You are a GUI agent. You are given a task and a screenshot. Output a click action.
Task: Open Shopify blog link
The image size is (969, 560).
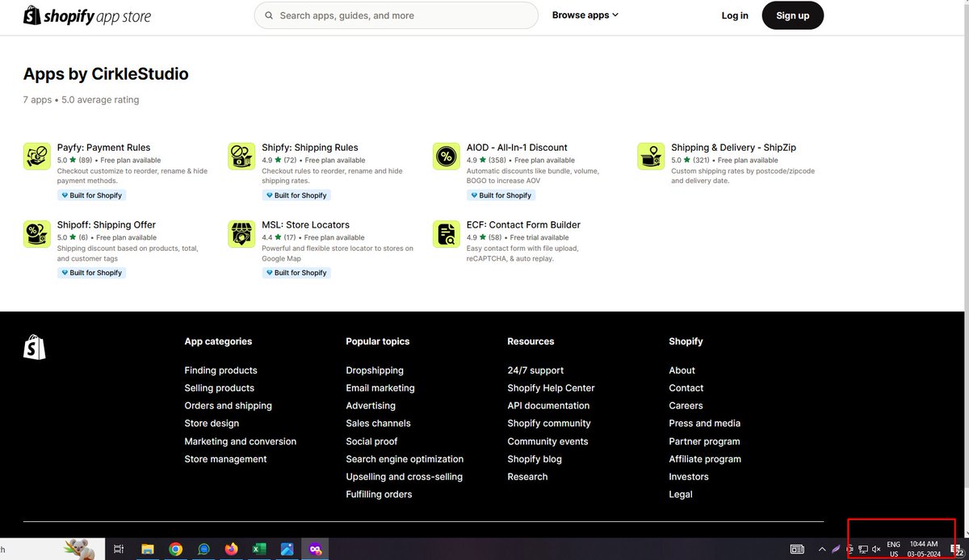click(535, 459)
